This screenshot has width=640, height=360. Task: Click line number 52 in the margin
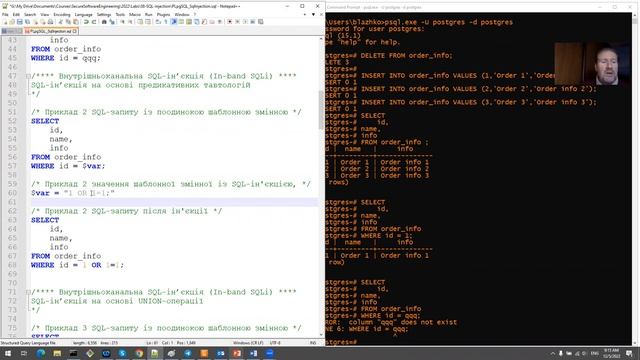12,121
